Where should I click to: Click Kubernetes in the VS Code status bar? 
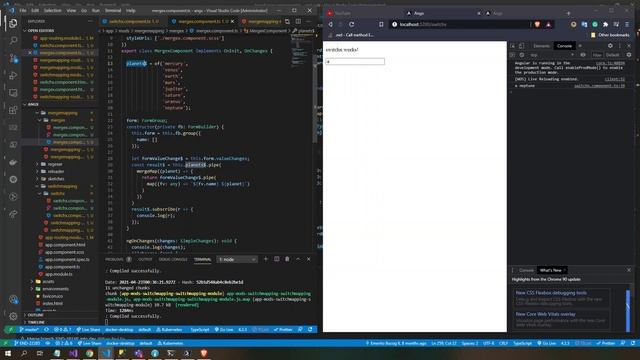(x=169, y=329)
